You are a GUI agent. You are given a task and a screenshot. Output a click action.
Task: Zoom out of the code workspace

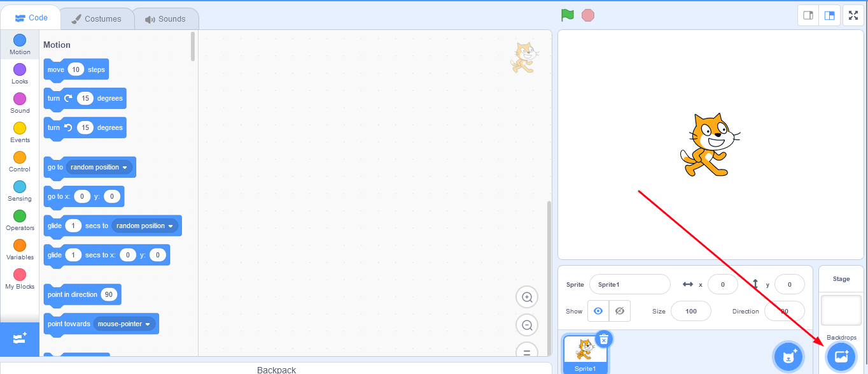[527, 325]
